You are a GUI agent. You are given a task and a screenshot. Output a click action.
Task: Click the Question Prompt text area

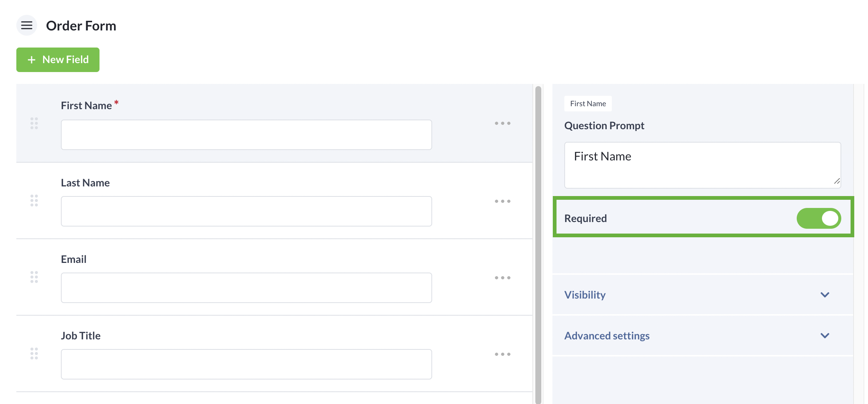(702, 165)
